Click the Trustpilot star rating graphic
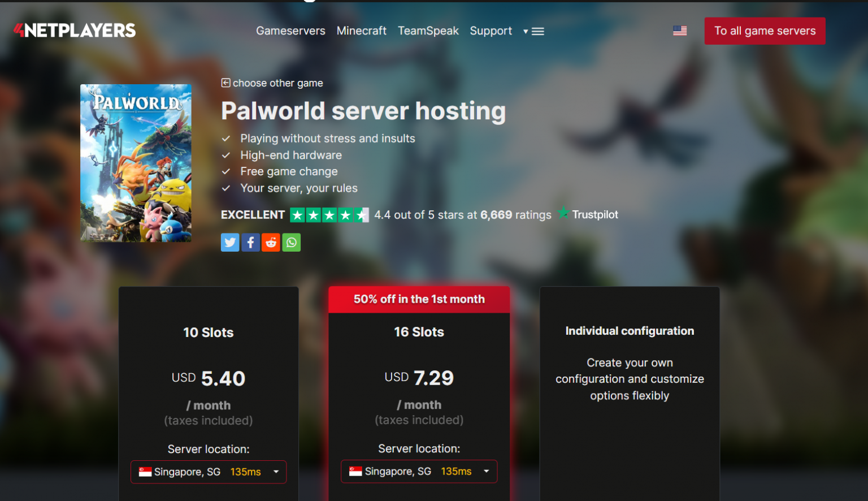 (x=329, y=215)
